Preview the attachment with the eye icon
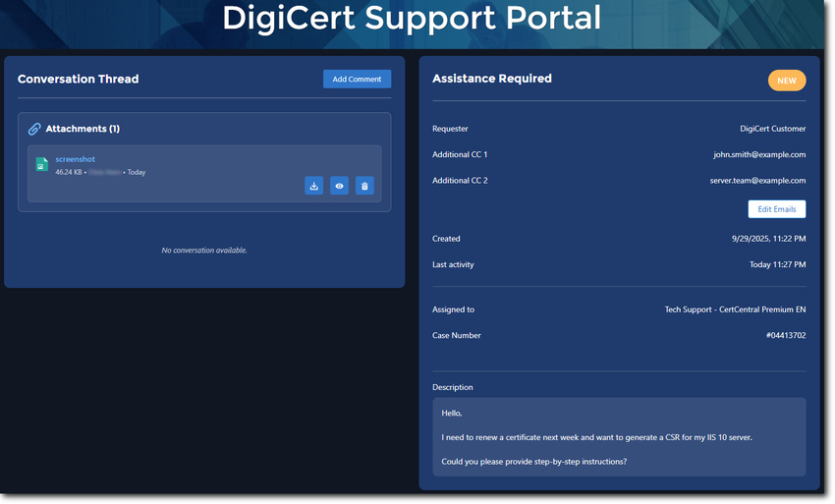 [x=339, y=186]
